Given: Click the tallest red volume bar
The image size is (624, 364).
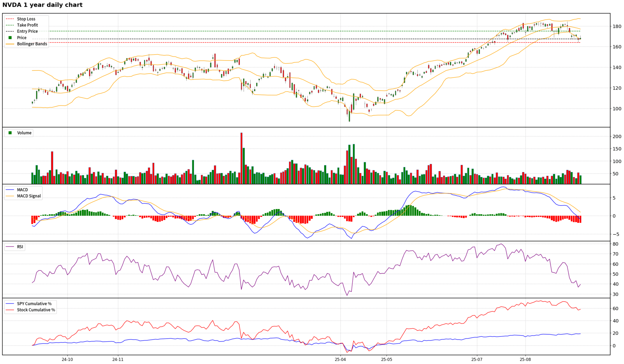Looking at the screenshot, I should 241,159.
